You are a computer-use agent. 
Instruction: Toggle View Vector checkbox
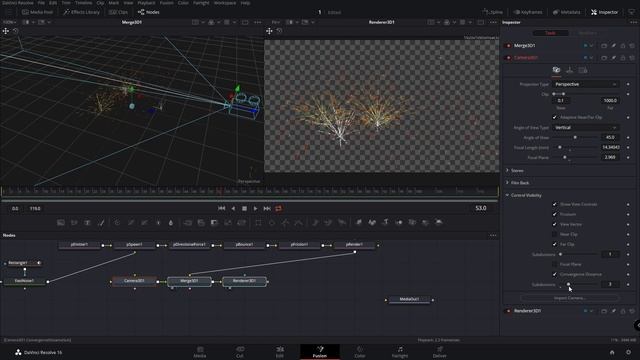tap(554, 224)
